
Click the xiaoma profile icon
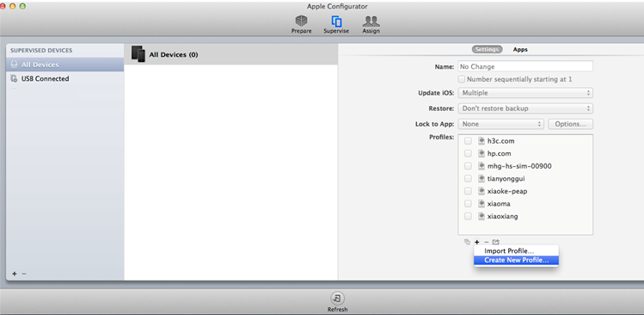point(481,204)
